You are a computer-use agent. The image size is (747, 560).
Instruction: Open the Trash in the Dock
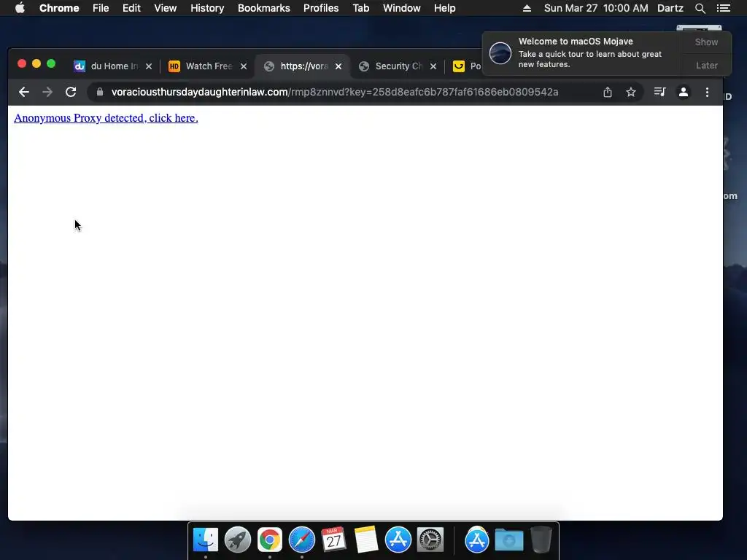click(x=541, y=540)
